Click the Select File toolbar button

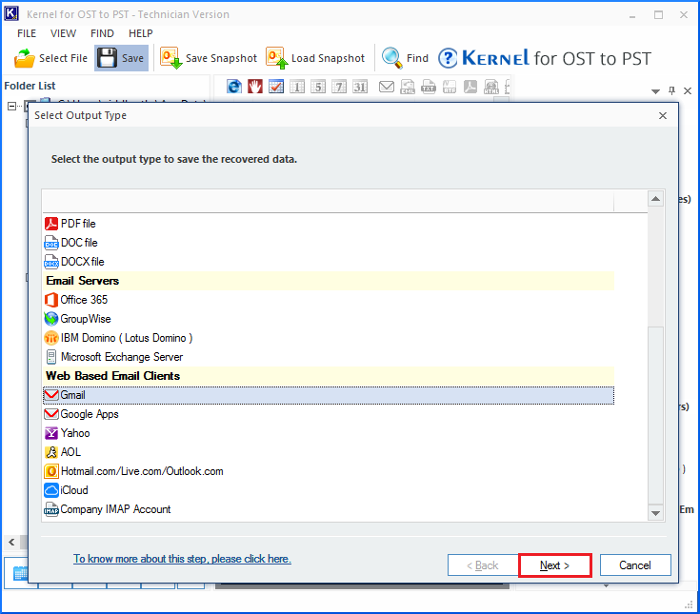click(x=50, y=58)
